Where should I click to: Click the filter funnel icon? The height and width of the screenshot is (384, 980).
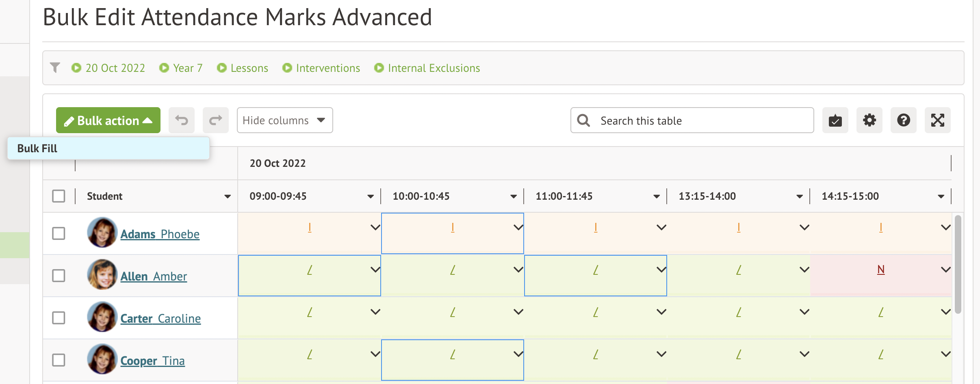coord(55,67)
